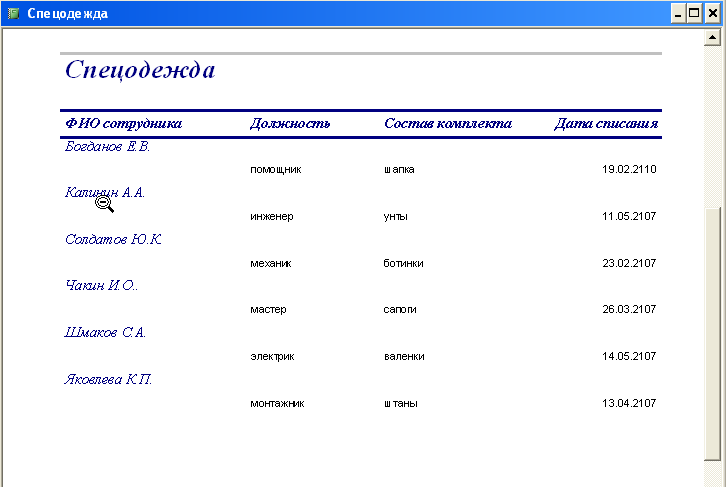Click column header Должность

(290, 124)
